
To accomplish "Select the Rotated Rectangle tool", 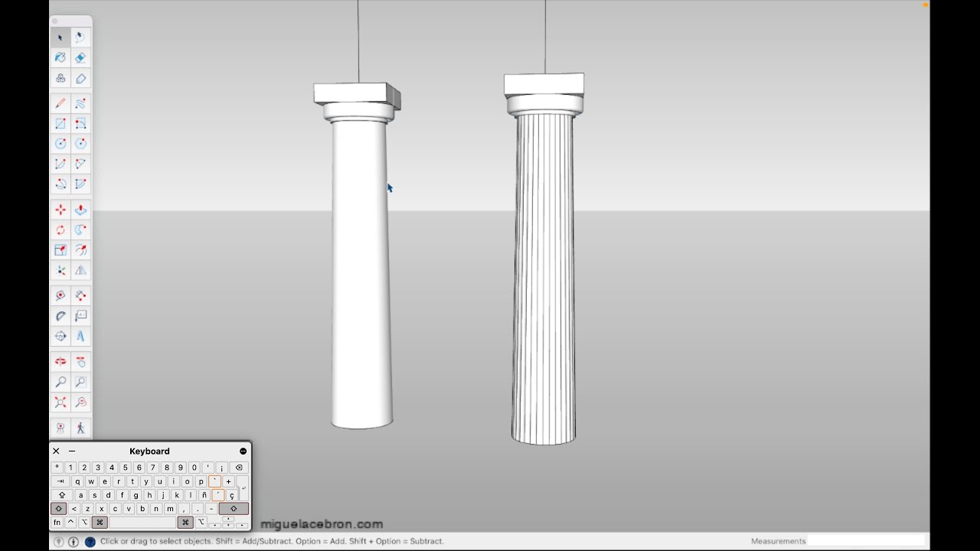I will tap(80, 123).
